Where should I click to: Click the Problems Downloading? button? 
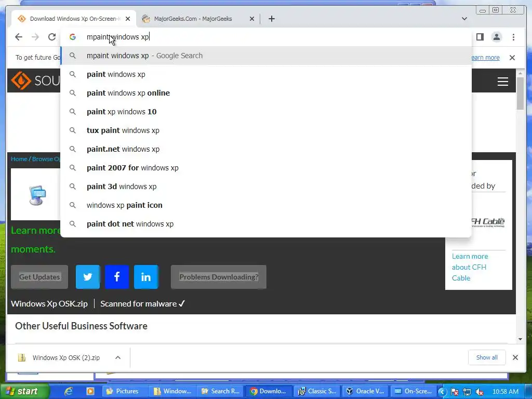click(219, 277)
